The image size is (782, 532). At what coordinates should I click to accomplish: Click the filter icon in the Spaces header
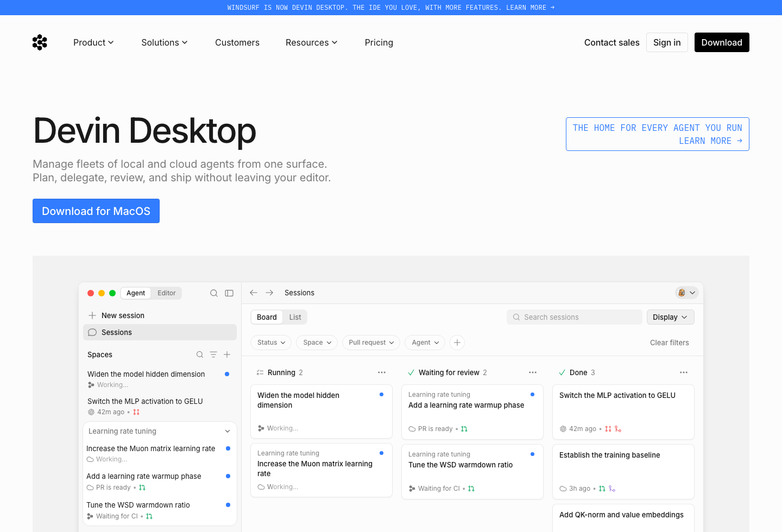[x=213, y=354]
